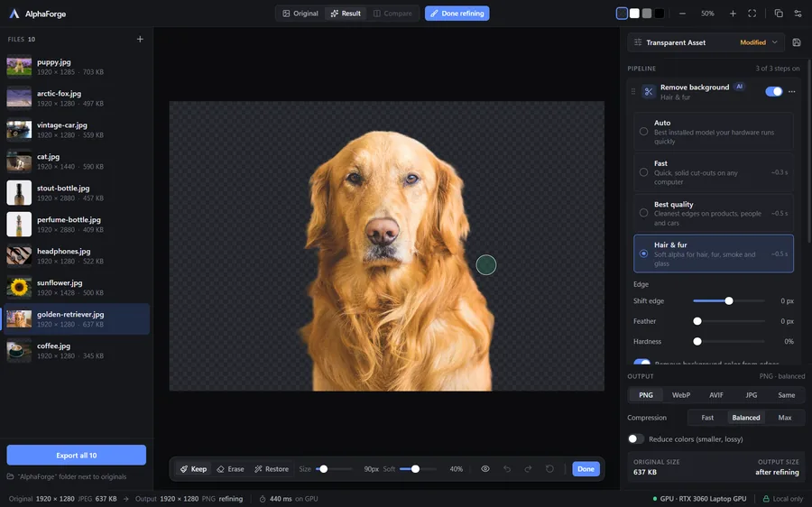Open sunflower.jpg in file list

click(x=77, y=288)
